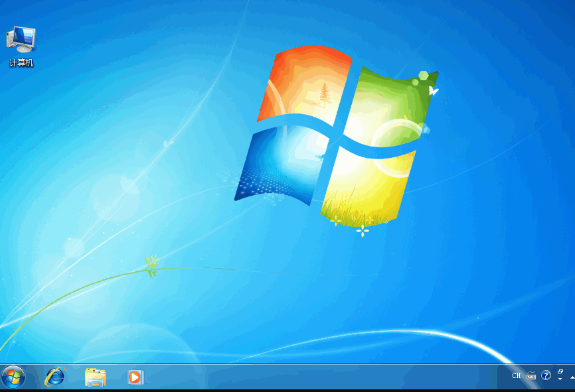Open Windows Explorer from the taskbar
Image resolution: width=575 pixels, height=392 pixels.
pos(95,377)
